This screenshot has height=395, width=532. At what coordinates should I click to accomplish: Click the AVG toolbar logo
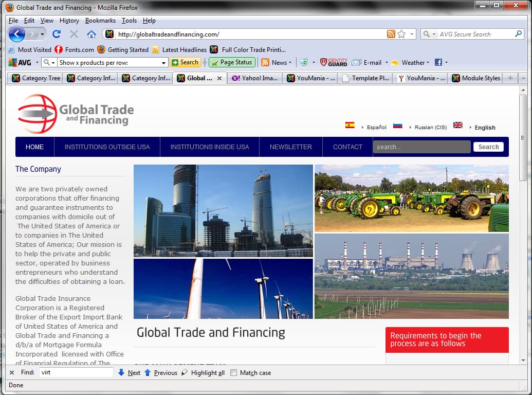pos(20,62)
